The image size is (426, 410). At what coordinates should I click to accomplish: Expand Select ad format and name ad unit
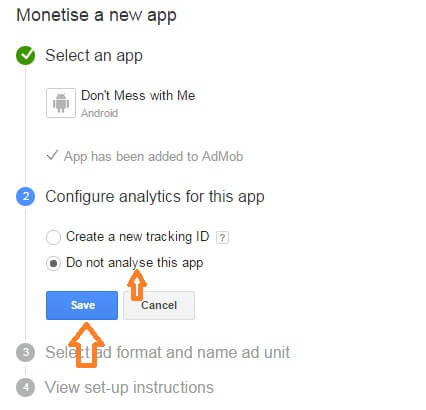(168, 352)
